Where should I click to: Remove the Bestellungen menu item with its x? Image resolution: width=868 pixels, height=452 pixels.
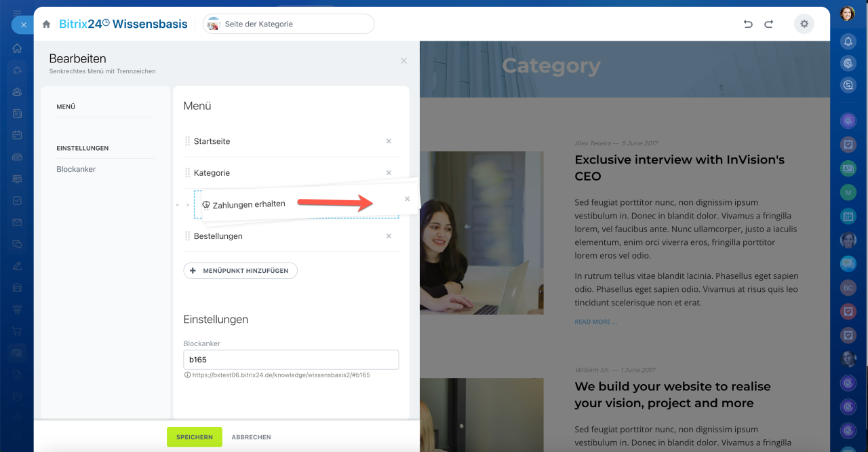pyautogui.click(x=389, y=236)
